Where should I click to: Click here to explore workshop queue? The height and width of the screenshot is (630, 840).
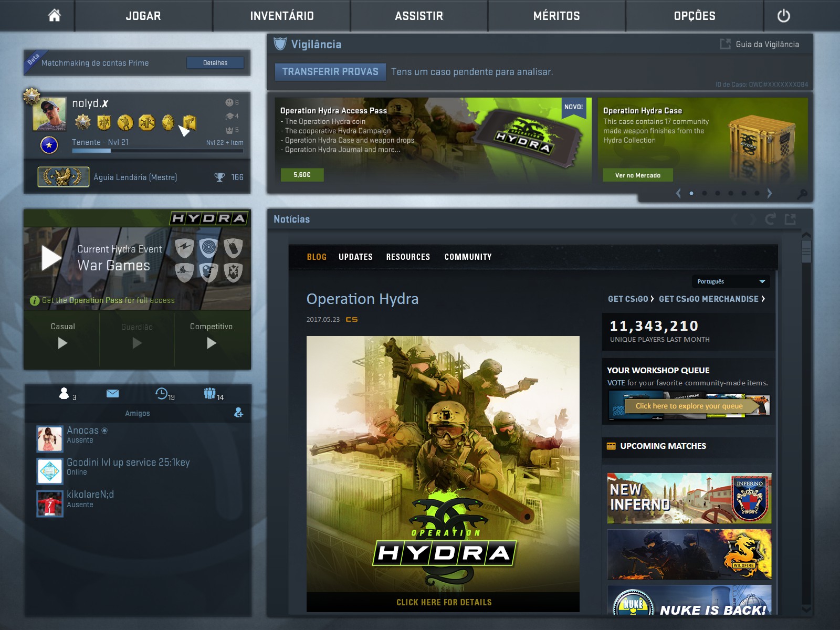[689, 406]
